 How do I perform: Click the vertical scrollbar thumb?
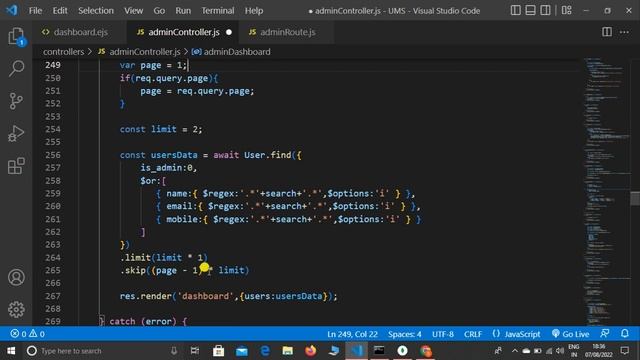tap(635, 198)
